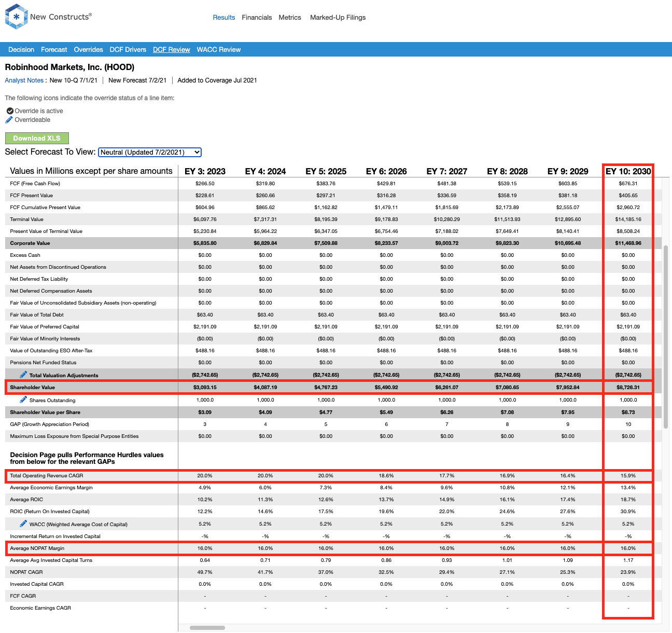
Task: Click the Pensions Net Funded Status label
Action: tap(43, 363)
